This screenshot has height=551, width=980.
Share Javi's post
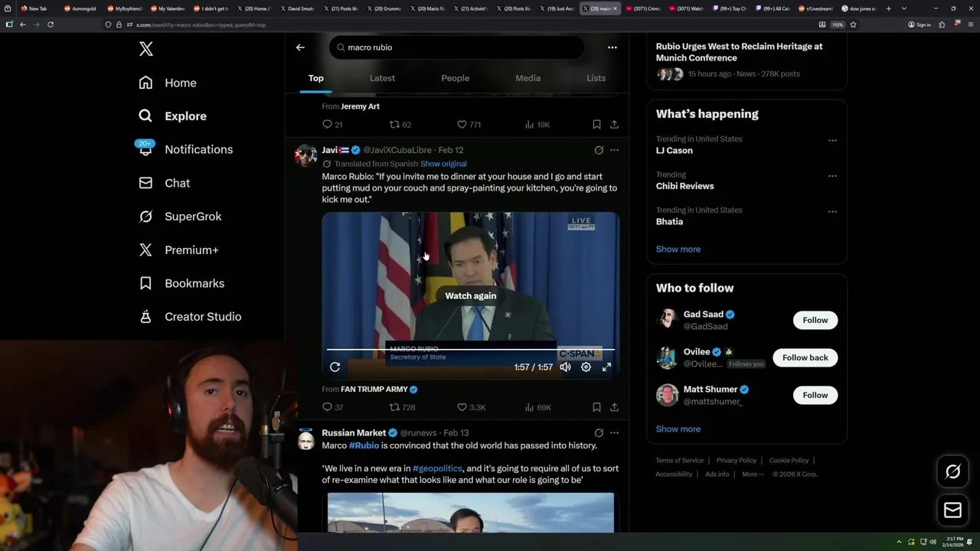pyautogui.click(x=614, y=407)
